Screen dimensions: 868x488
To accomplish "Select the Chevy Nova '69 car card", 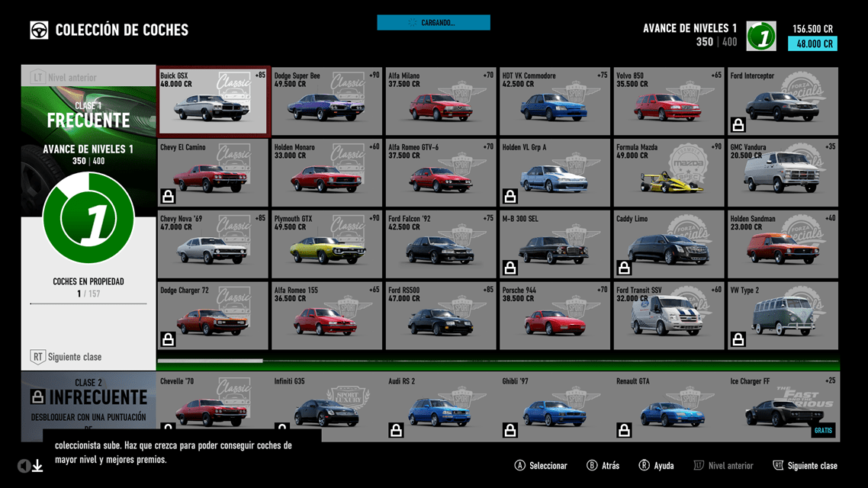I will pos(213,244).
